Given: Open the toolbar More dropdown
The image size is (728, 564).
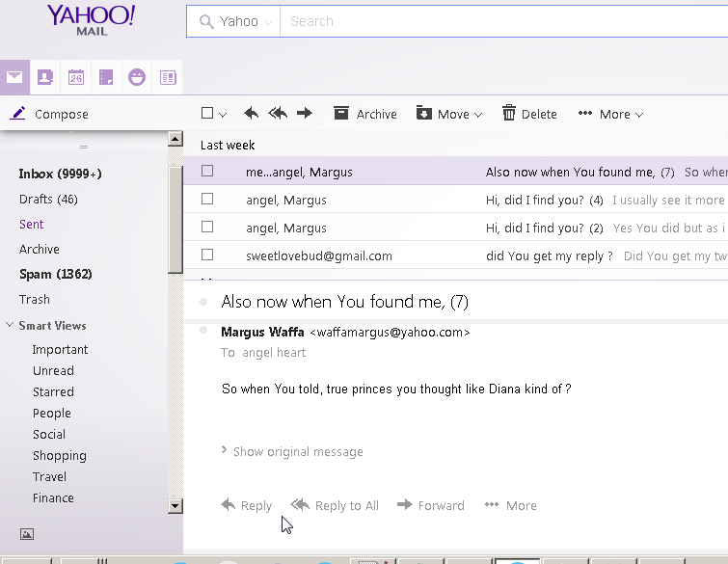Looking at the screenshot, I should [x=611, y=114].
